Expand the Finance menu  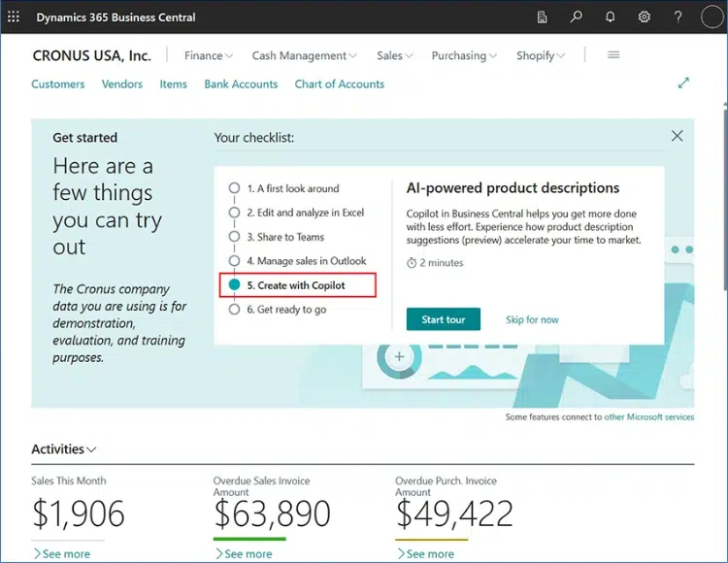pos(209,55)
